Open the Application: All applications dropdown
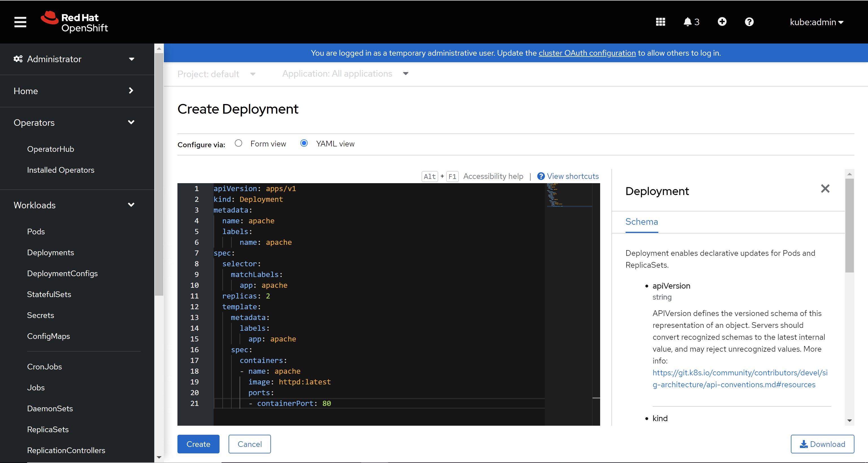The height and width of the screenshot is (463, 868). [345, 73]
